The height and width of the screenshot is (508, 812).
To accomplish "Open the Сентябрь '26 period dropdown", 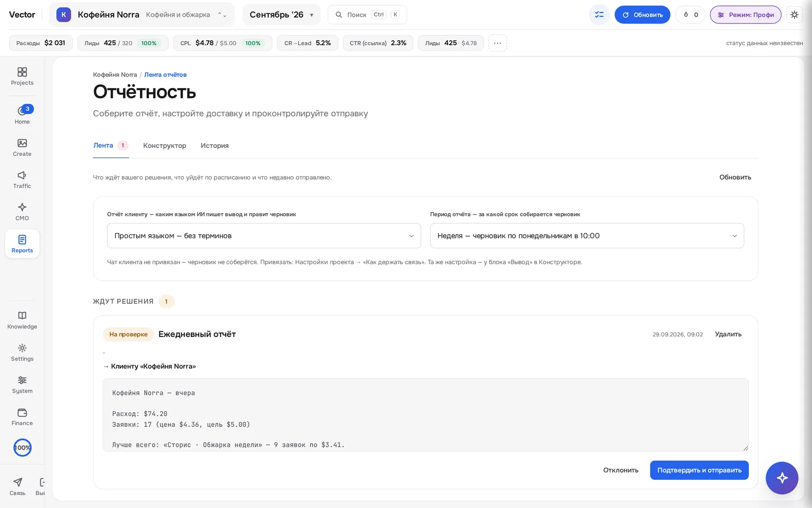I will tap(281, 14).
